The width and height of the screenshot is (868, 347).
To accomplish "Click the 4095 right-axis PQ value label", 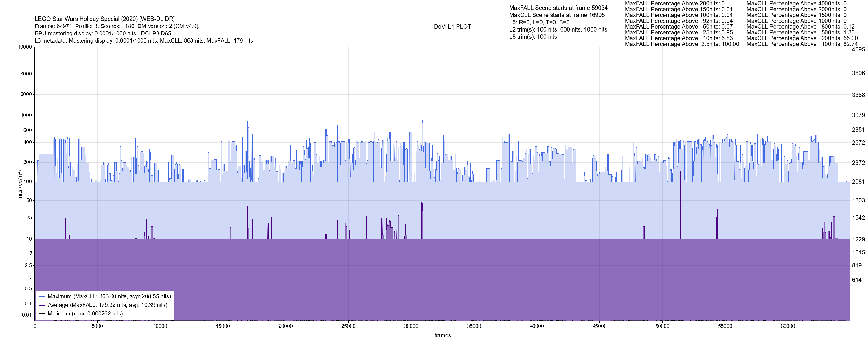I will tap(858, 49).
